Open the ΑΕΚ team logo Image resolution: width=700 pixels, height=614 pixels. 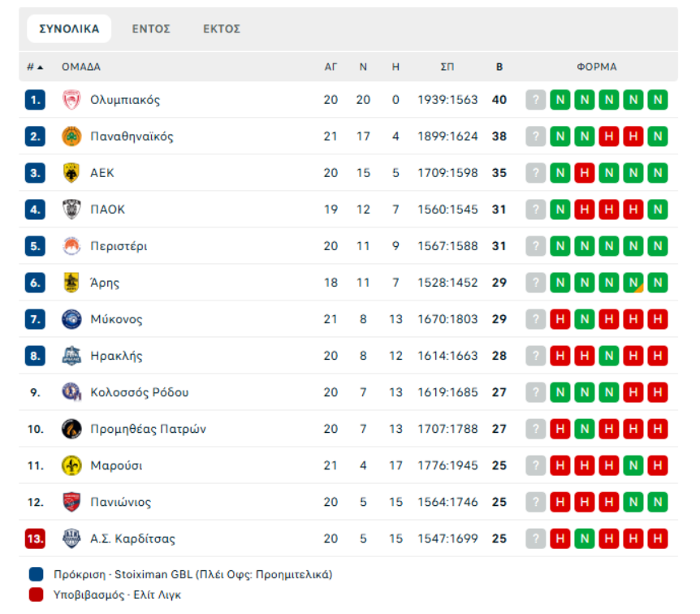click(71, 173)
